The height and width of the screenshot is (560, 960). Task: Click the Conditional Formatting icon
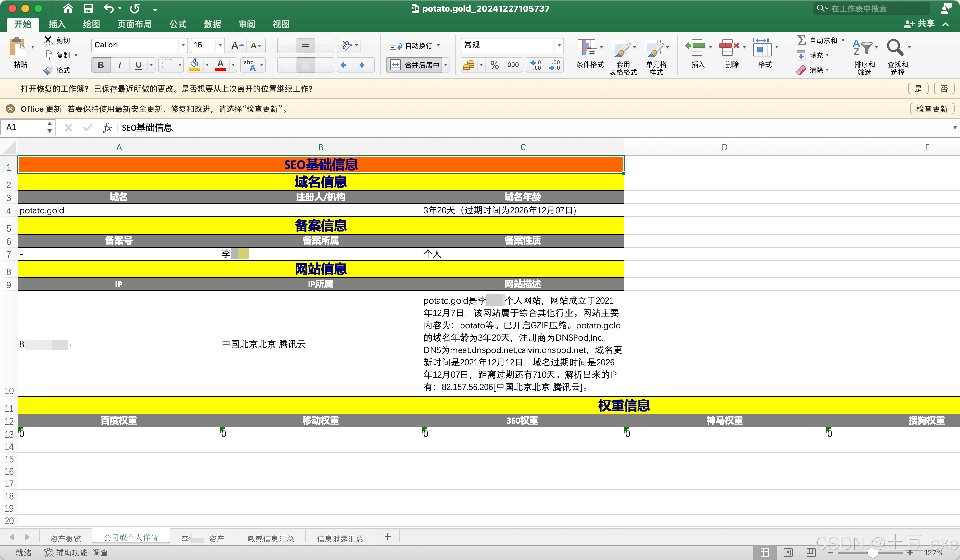click(587, 48)
